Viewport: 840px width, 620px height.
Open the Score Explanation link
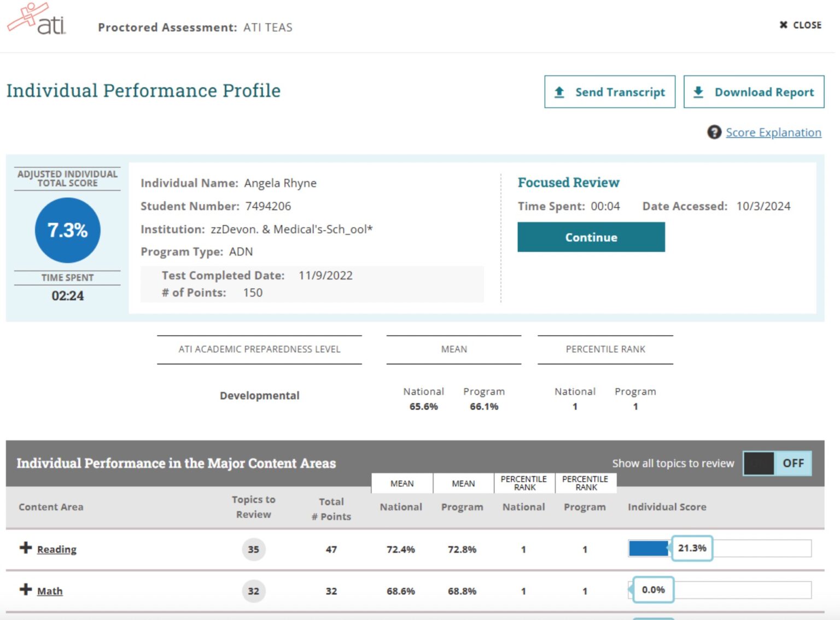[773, 132]
